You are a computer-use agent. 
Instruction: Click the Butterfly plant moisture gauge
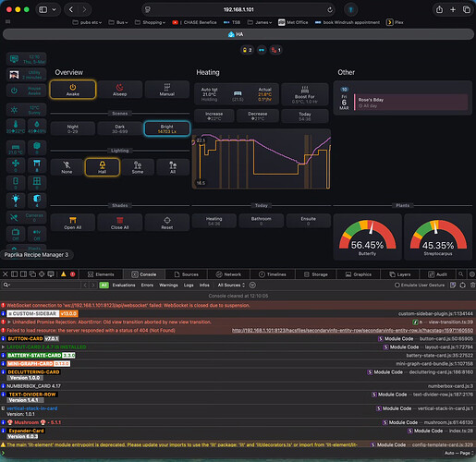(367, 237)
